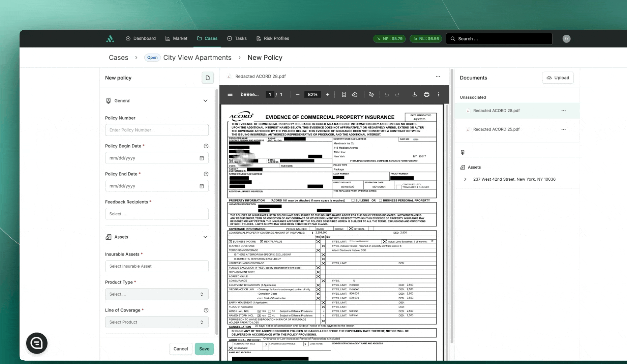The image size is (627, 364).
Task: Zoom out the PDF with minus icon
Action: tap(297, 94)
